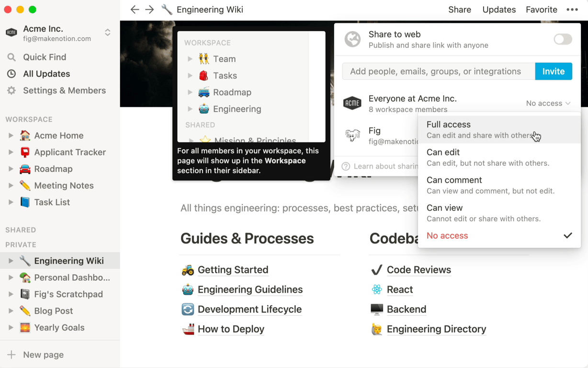Screen dimensions: 588x368
Task: Open Meeting Notes in the sidebar
Action: [64, 185]
